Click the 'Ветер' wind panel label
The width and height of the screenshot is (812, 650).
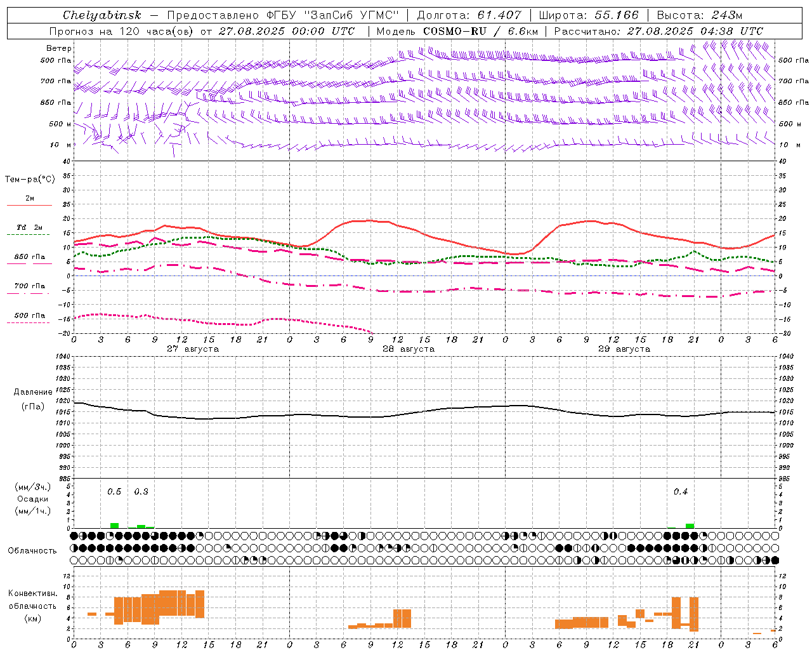pos(59,48)
